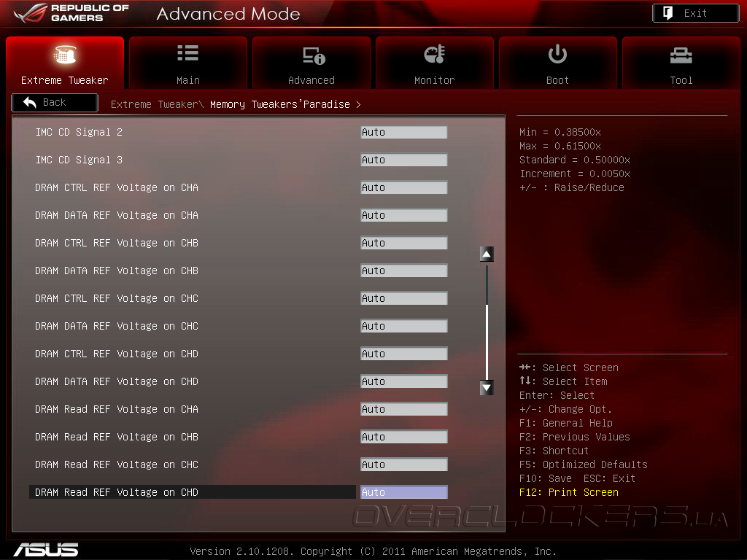
Task: Switch to the Main tab
Action: [188, 63]
